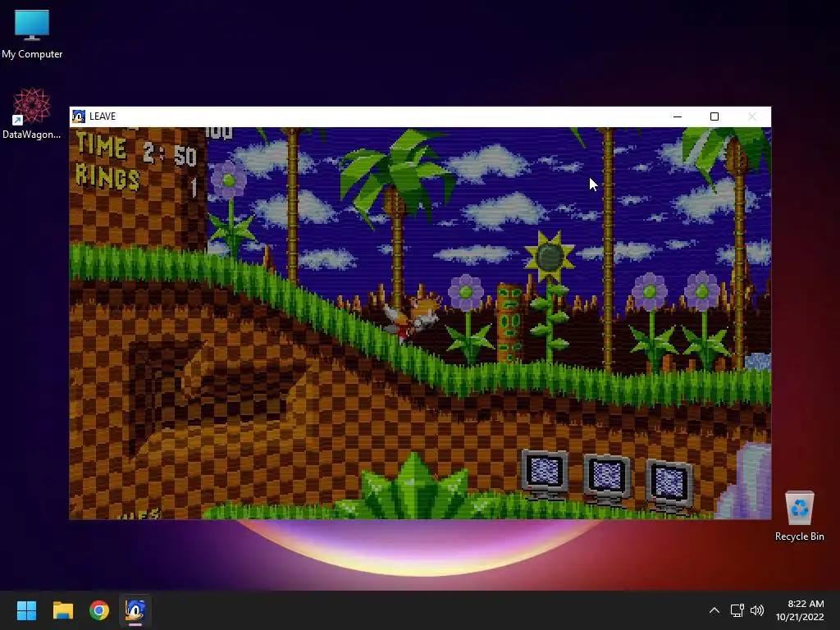Open the My Computer desktop icon
840x630 pixels.
tap(32, 34)
